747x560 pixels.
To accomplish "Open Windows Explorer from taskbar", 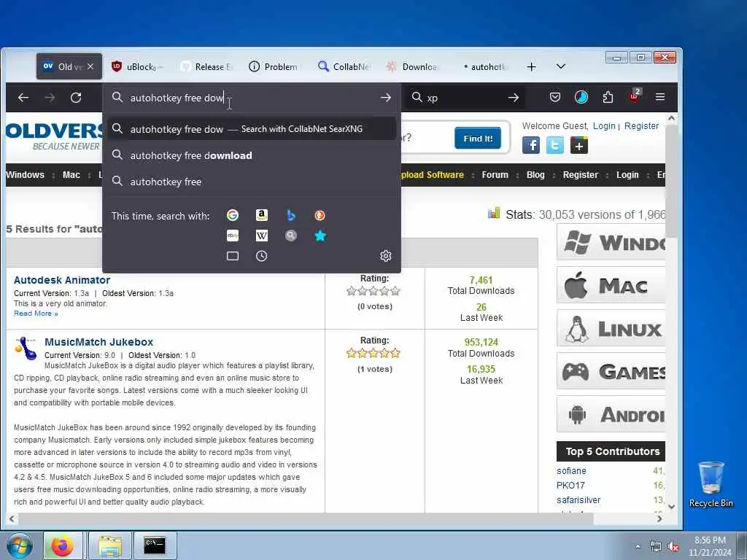I will pos(110,545).
